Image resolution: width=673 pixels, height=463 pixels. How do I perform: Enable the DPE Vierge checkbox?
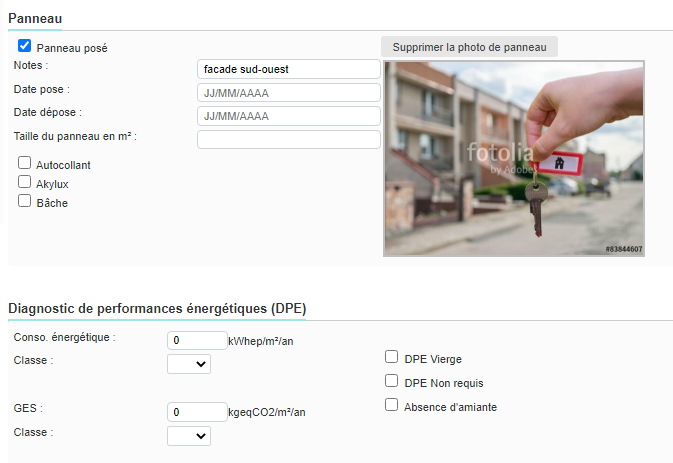(392, 357)
